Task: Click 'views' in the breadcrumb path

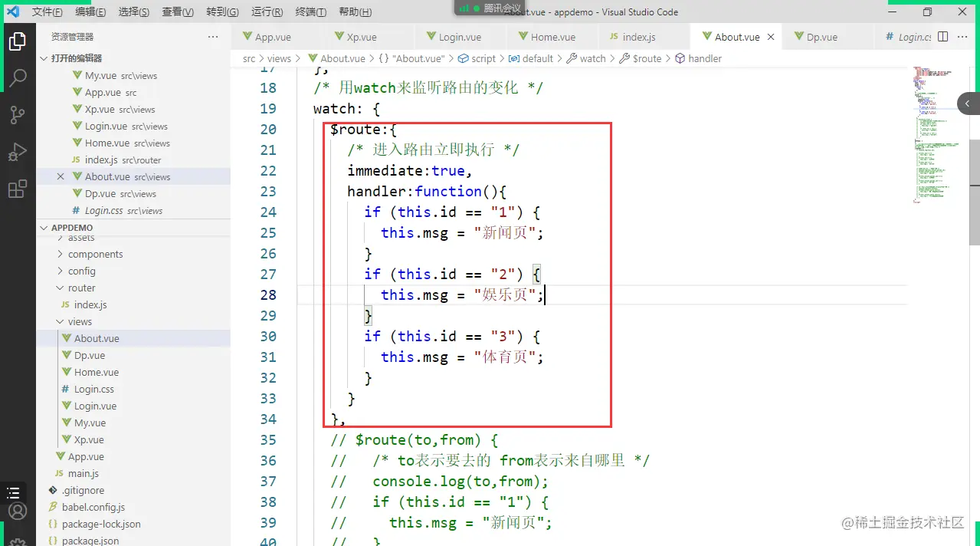Action: (x=279, y=58)
